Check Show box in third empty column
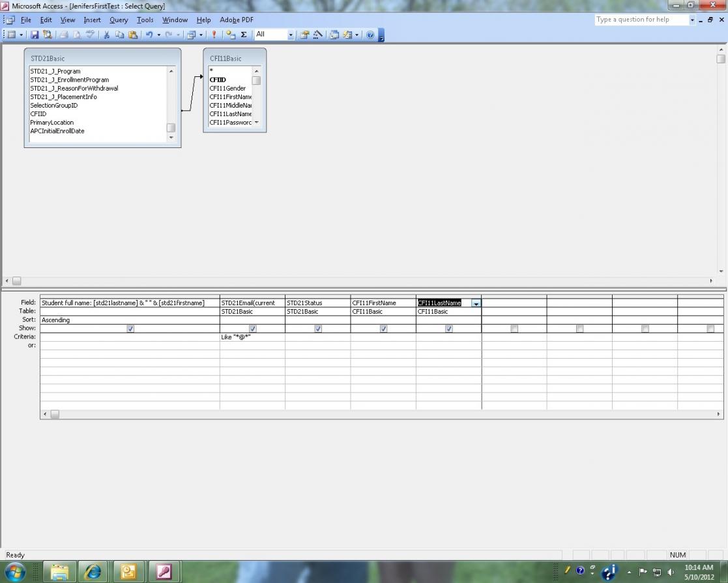Screen dimensions: 728x583 tap(645, 329)
